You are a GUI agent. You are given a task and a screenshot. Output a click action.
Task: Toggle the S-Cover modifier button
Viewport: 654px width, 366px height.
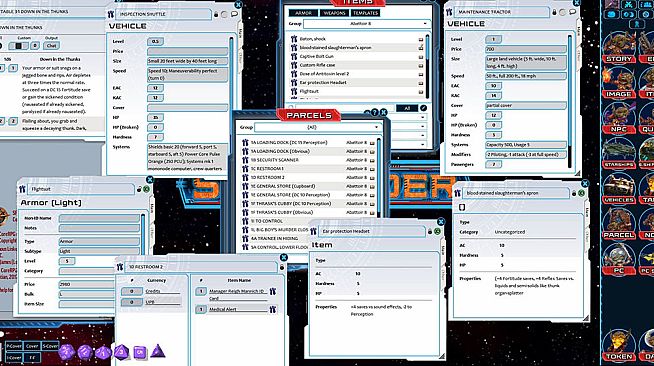point(50,346)
